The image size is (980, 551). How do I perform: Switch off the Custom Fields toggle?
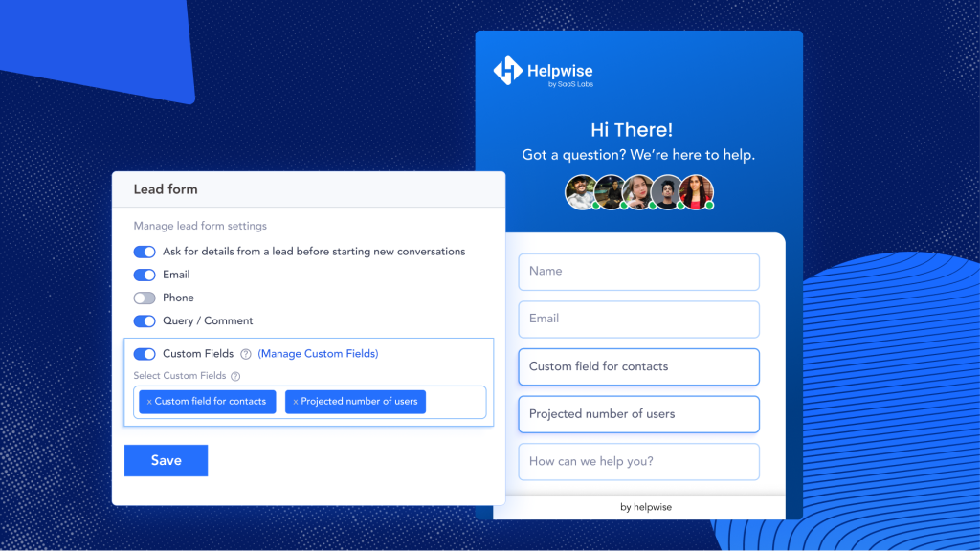[145, 354]
